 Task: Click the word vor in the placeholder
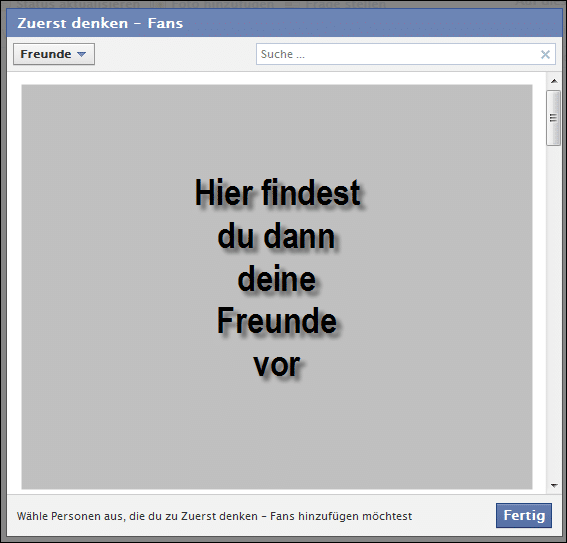277,365
